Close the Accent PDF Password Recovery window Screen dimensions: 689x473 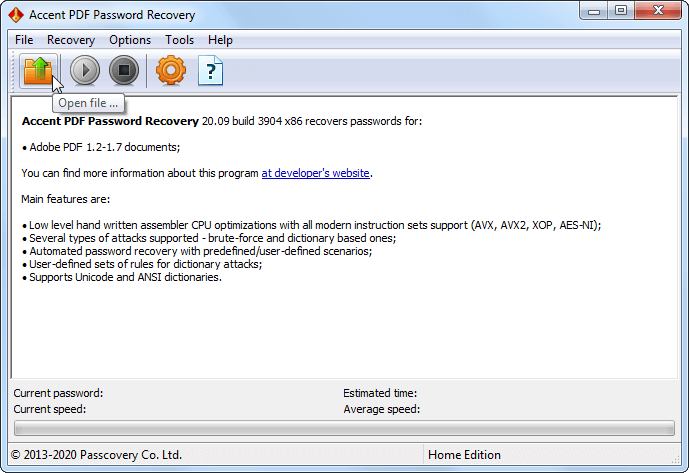click(658, 11)
